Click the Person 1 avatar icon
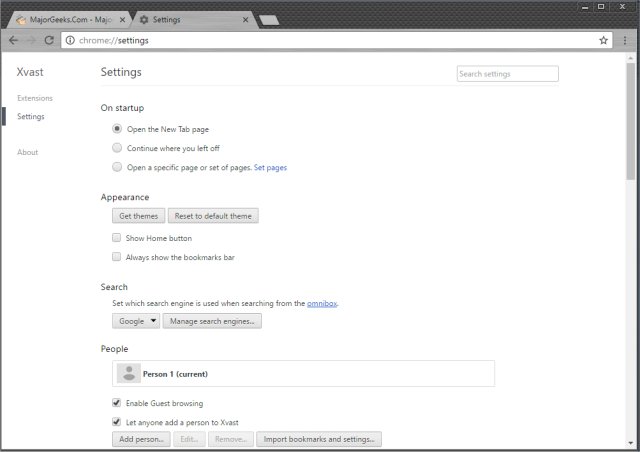Image resolution: width=640 pixels, height=452 pixels. 128,374
